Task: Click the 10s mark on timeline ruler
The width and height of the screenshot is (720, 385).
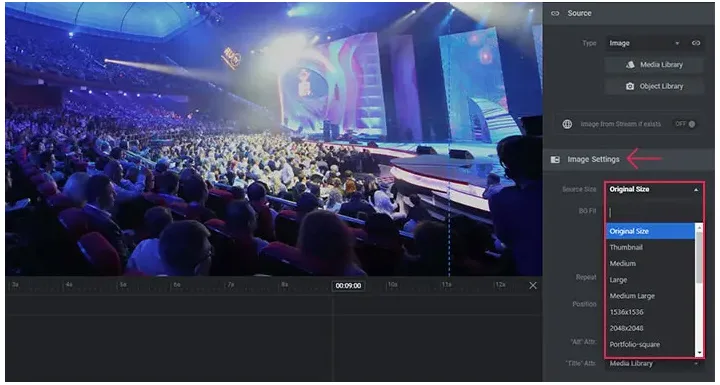Action: click(392, 285)
